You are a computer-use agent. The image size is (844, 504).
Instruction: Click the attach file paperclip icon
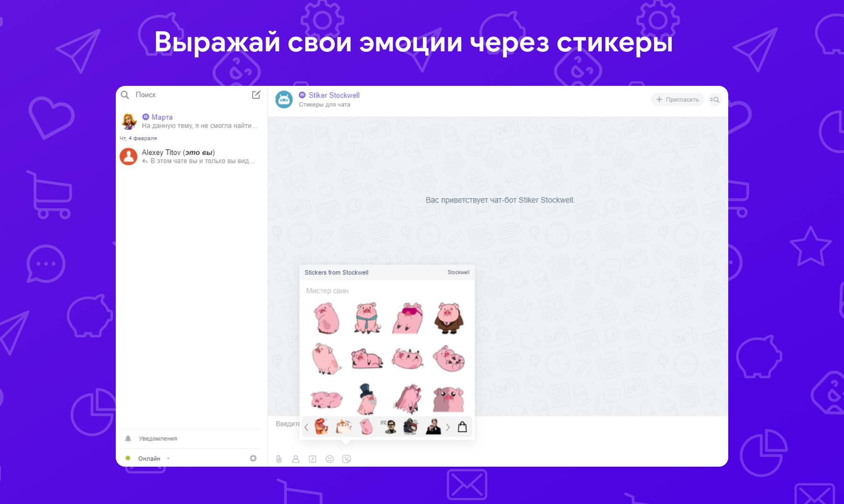click(279, 459)
